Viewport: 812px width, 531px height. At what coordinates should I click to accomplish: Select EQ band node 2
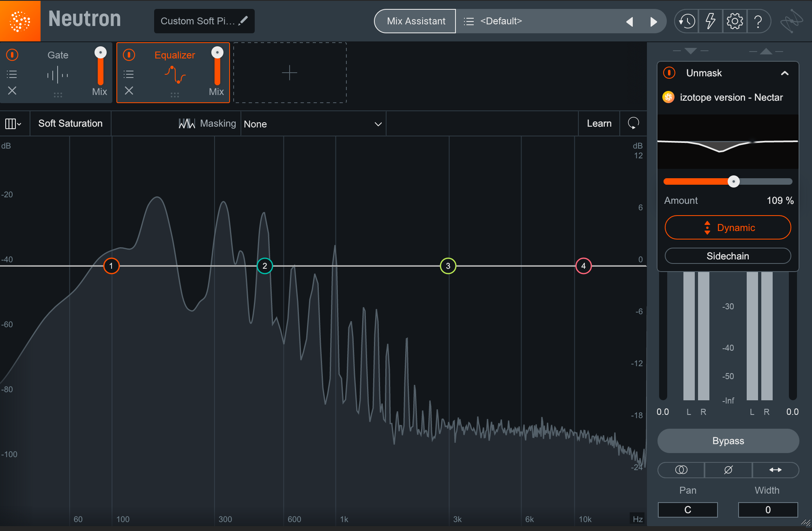265,266
